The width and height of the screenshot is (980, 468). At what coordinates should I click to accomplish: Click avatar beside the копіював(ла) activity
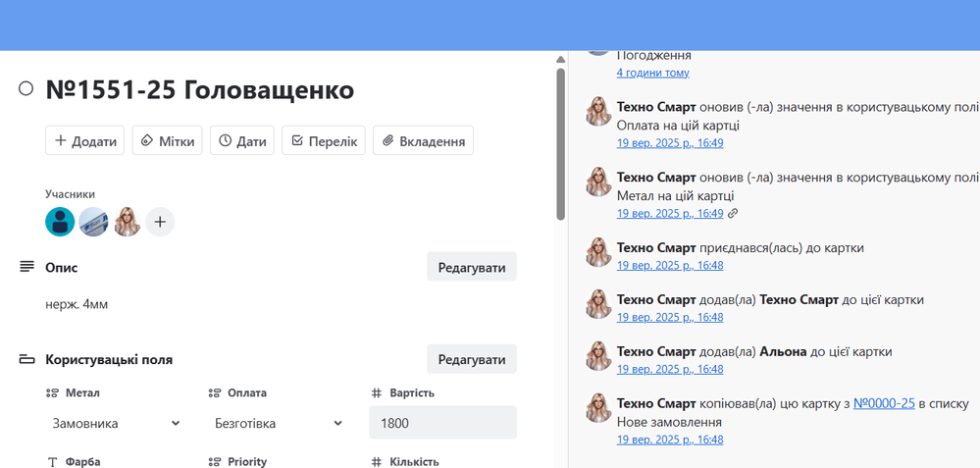click(598, 407)
